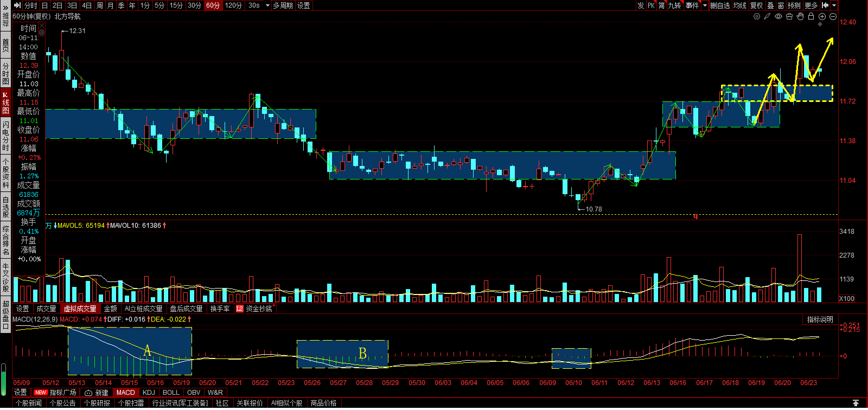The width and height of the screenshot is (868, 410).
Task: Open 个股公告 bottom tab
Action: pyautogui.click(x=63, y=403)
